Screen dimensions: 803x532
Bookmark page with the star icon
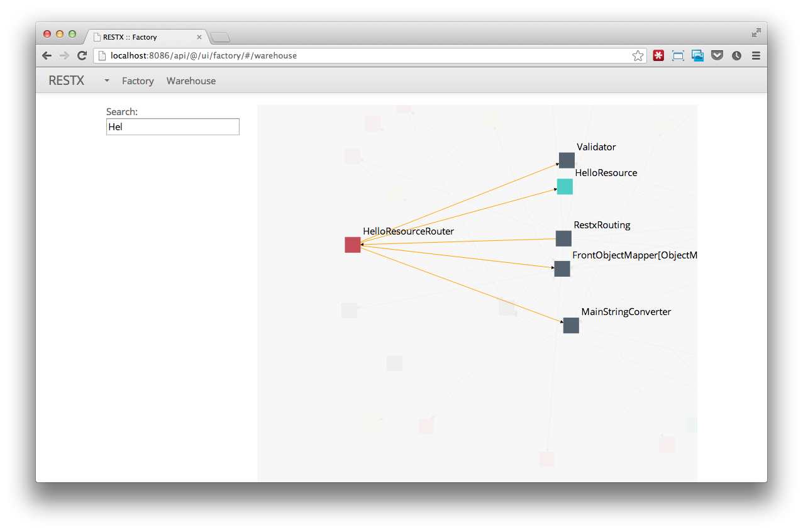638,56
